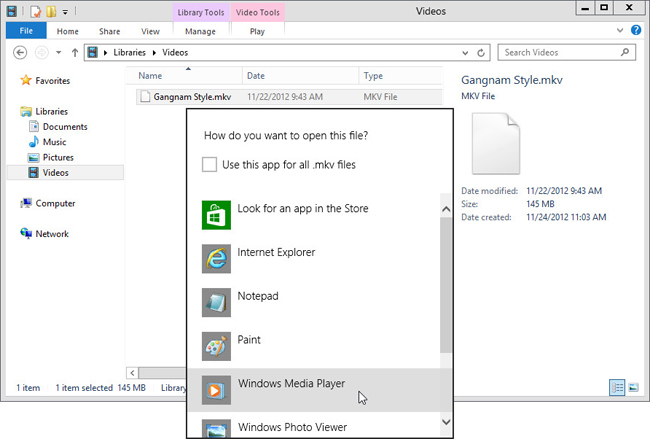Switch to the Home ribbon tab
Viewport: 650px width, 439px height.
pos(68,32)
